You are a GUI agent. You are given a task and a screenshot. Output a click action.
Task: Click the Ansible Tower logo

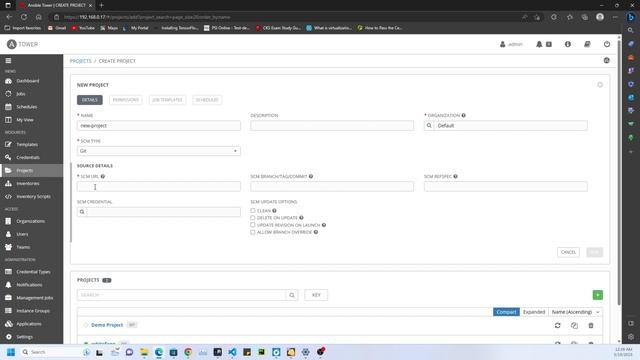pos(22,44)
